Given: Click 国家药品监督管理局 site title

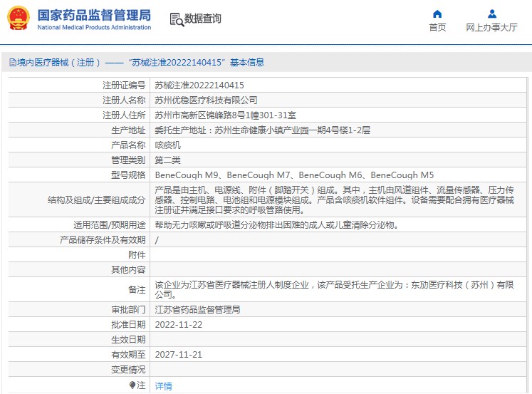Looking at the screenshot, I should pos(94,15).
